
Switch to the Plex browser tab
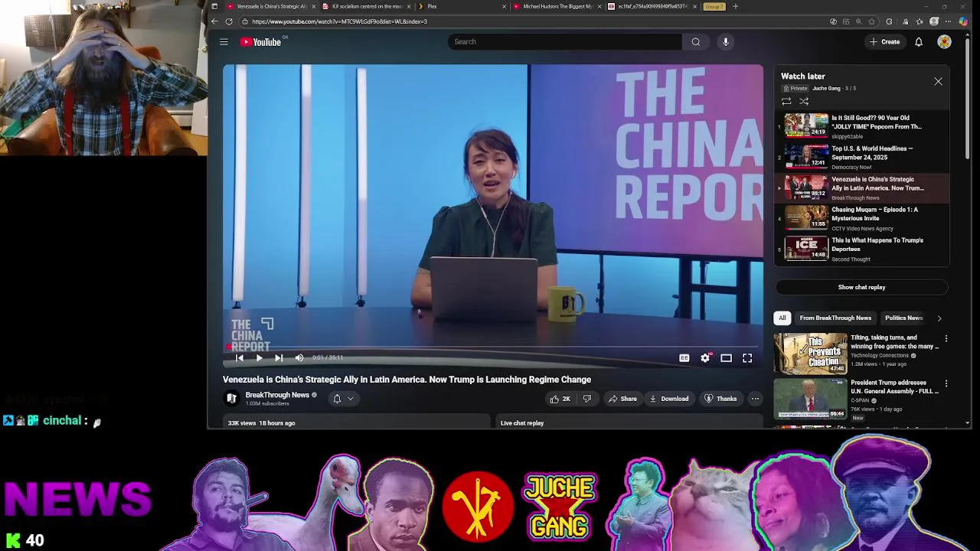click(x=462, y=6)
